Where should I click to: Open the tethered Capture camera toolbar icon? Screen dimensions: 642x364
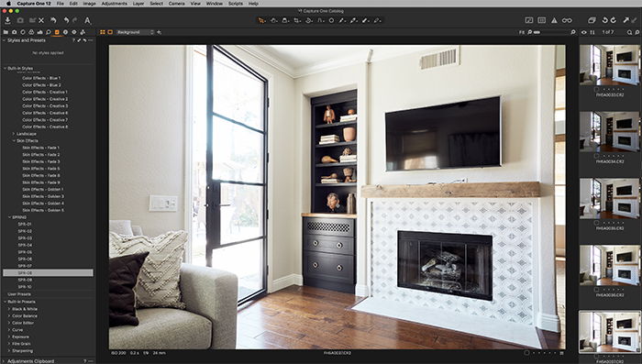coord(20,20)
